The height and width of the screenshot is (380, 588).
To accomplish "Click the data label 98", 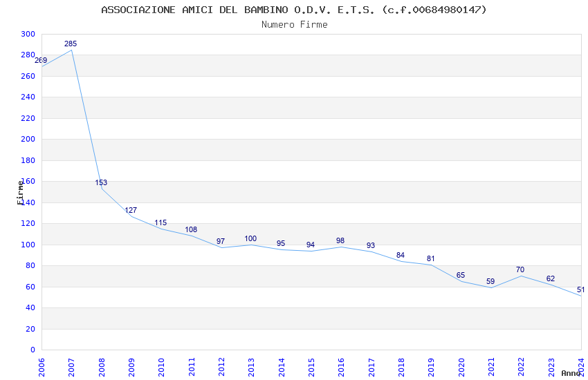I will pyautogui.click(x=340, y=240).
